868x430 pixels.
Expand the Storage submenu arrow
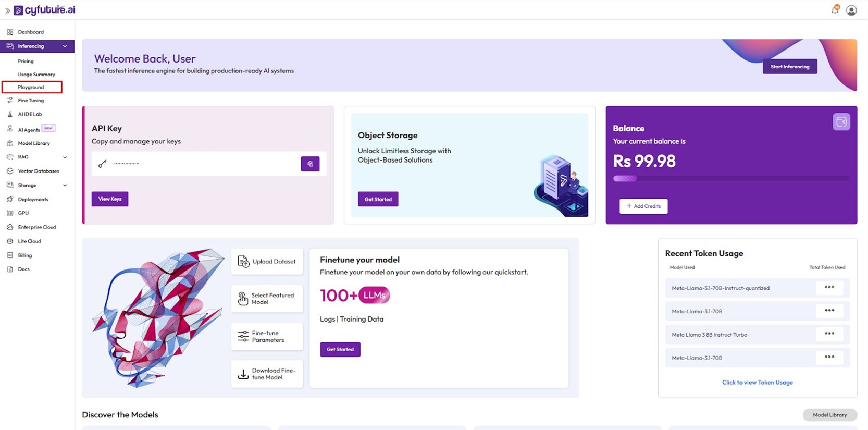pyautogui.click(x=65, y=185)
